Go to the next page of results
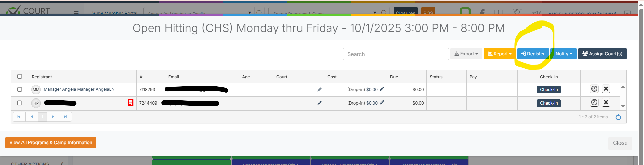 coord(53,117)
